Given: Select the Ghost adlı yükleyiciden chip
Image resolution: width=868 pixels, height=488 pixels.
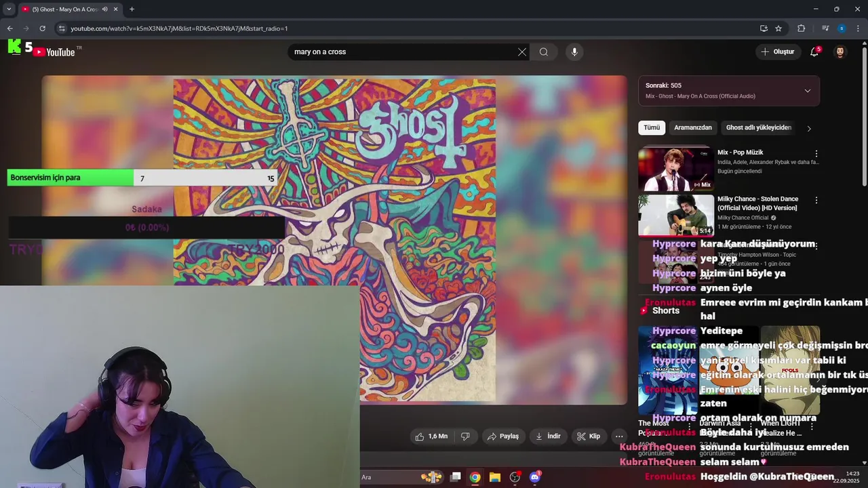Looking at the screenshot, I should pyautogui.click(x=759, y=127).
